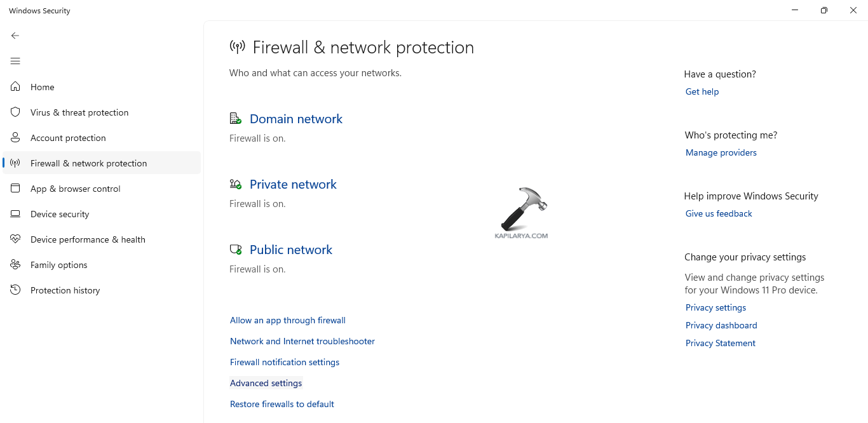Click the back arrow icon

click(15, 36)
